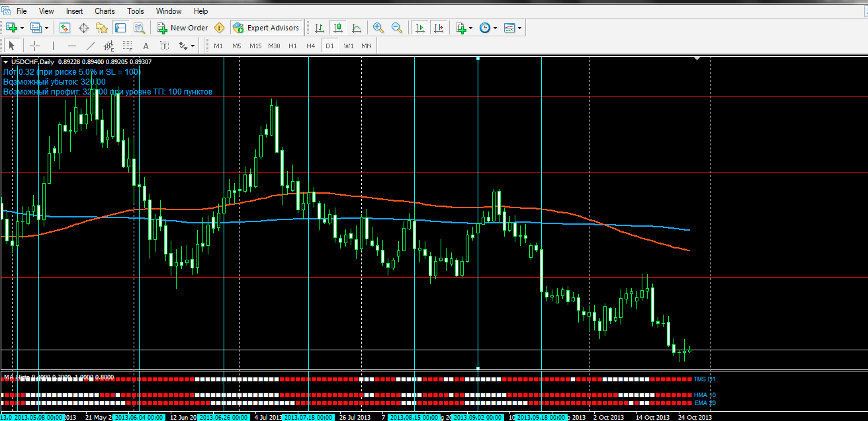Pick the Vertical Line drawing tool
The image size is (868, 421).
pos(54,46)
